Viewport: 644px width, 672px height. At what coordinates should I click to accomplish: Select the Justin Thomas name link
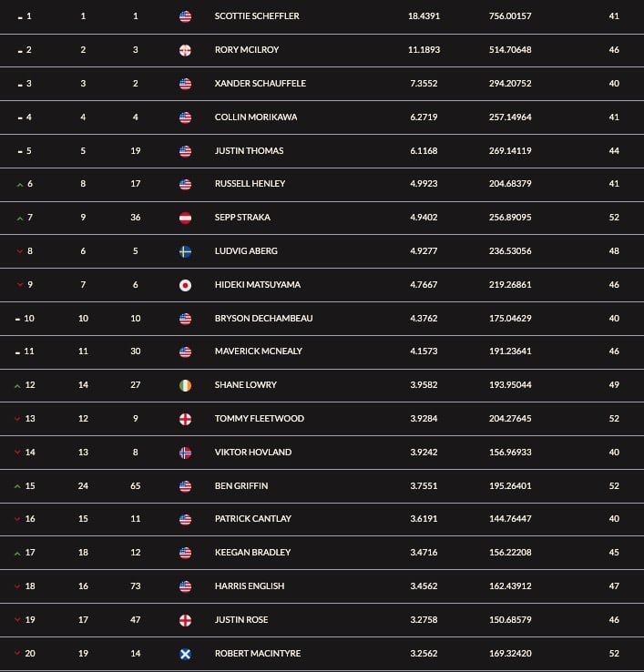(249, 151)
